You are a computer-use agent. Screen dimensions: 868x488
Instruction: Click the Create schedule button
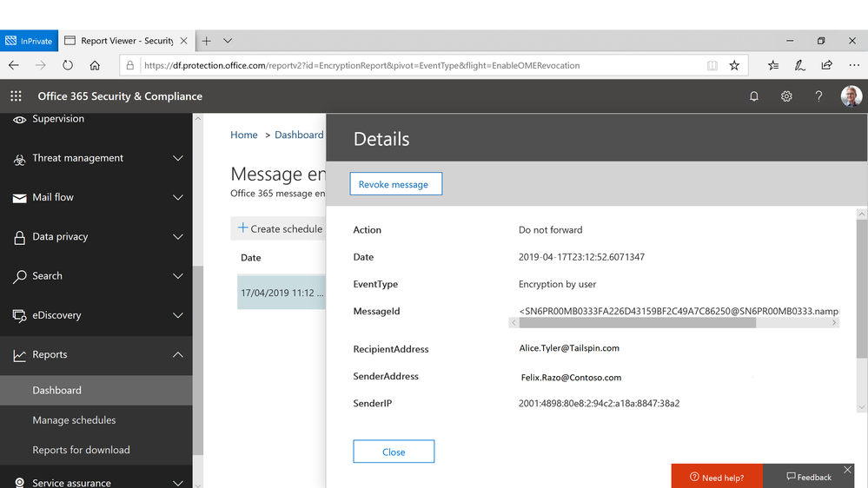(x=280, y=228)
